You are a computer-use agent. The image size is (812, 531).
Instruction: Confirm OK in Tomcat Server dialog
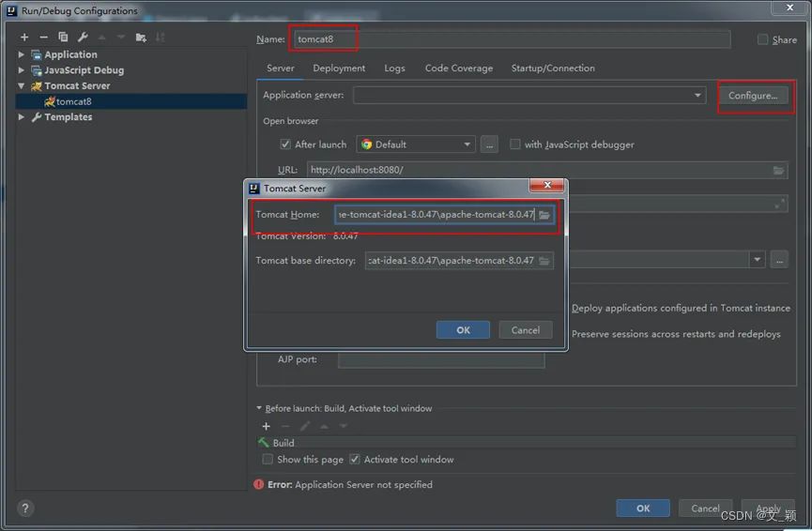pos(463,330)
